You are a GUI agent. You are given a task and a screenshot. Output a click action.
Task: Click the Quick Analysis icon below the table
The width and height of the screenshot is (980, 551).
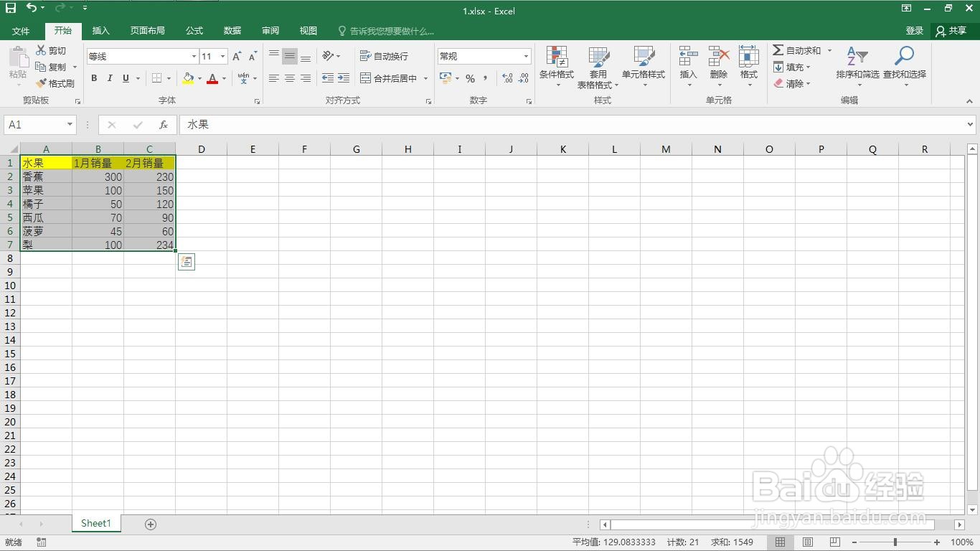pos(186,262)
